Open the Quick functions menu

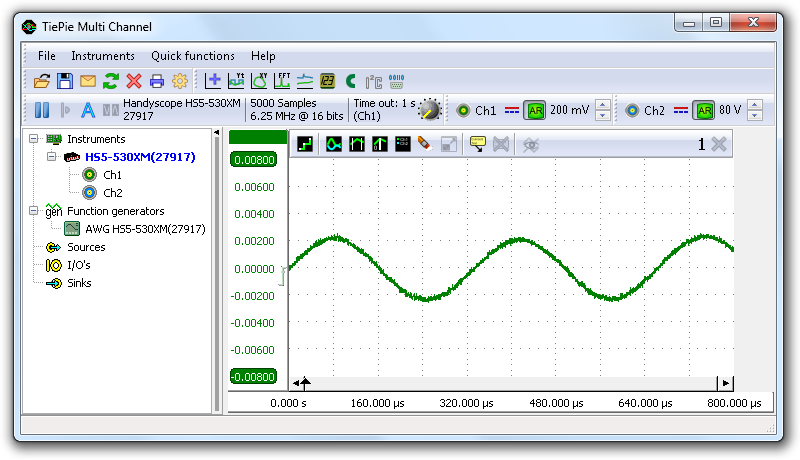(x=192, y=56)
